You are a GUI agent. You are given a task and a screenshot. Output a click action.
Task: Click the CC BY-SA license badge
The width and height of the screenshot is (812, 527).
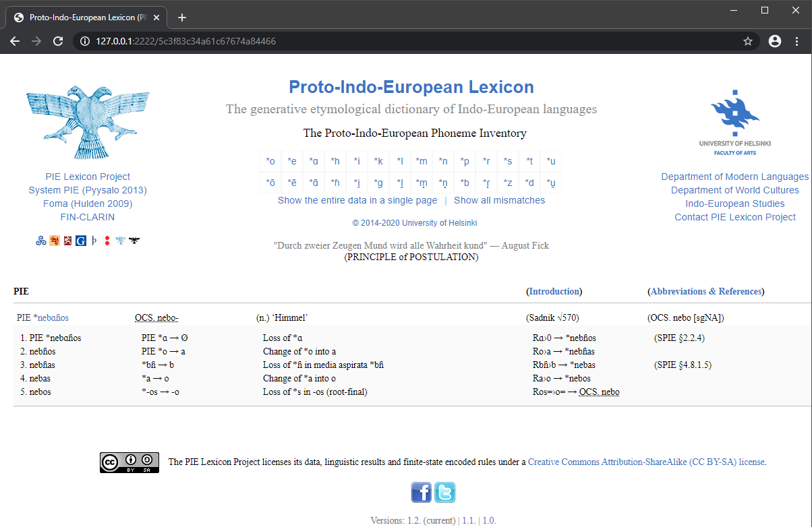click(x=129, y=462)
